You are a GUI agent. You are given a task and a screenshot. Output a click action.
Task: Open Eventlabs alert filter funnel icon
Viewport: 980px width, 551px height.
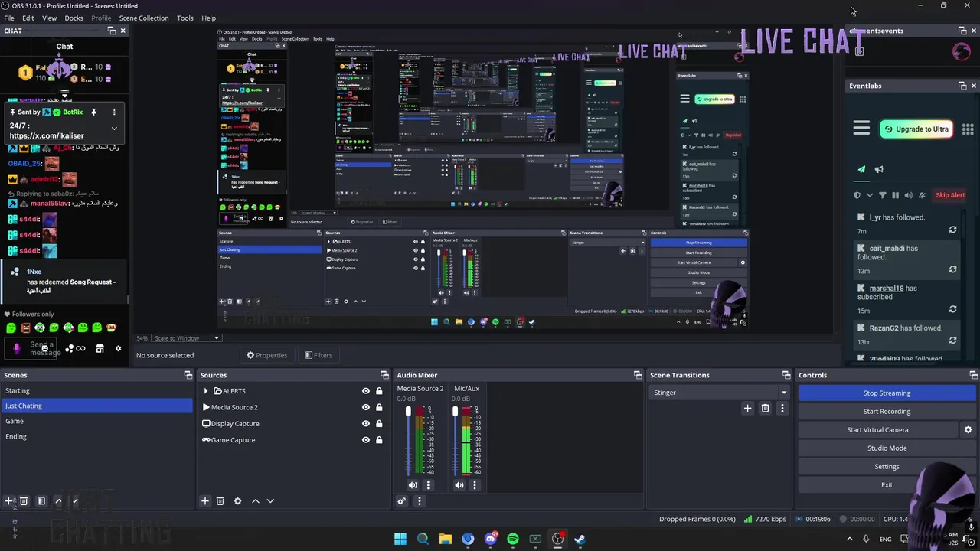pos(882,195)
